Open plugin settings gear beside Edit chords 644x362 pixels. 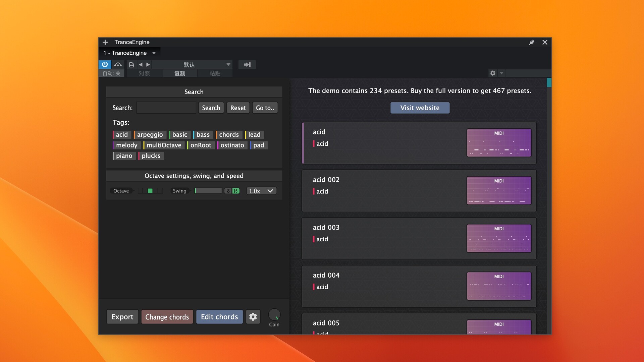[253, 317]
